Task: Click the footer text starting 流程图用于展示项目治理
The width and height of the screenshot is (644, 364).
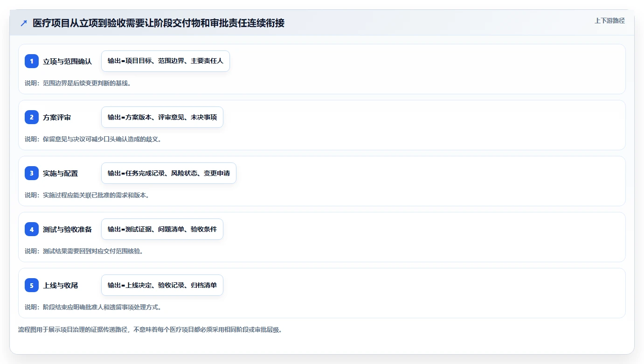Action: [x=150, y=329]
